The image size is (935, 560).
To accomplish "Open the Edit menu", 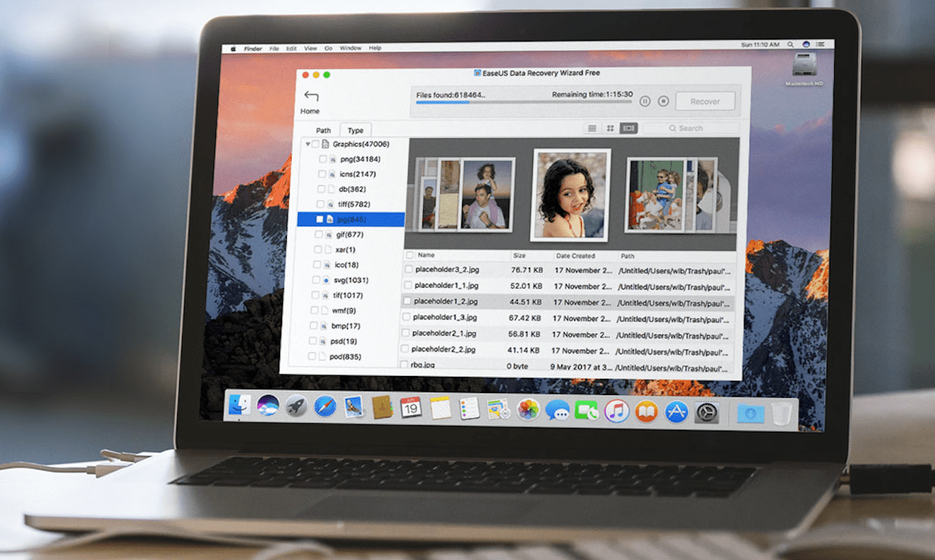I will coord(292,48).
